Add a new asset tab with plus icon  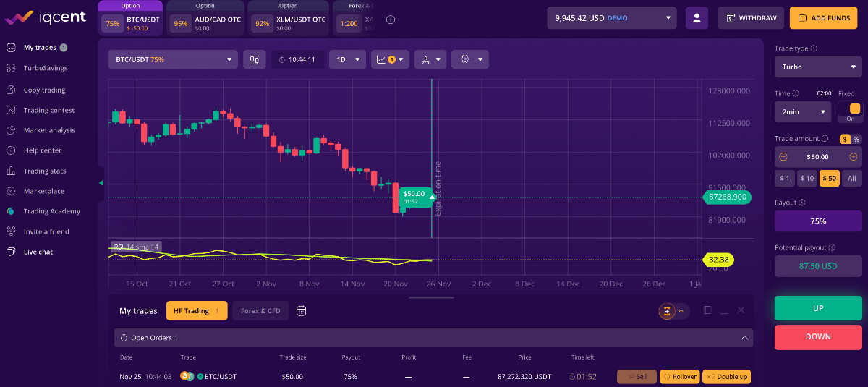pos(391,20)
